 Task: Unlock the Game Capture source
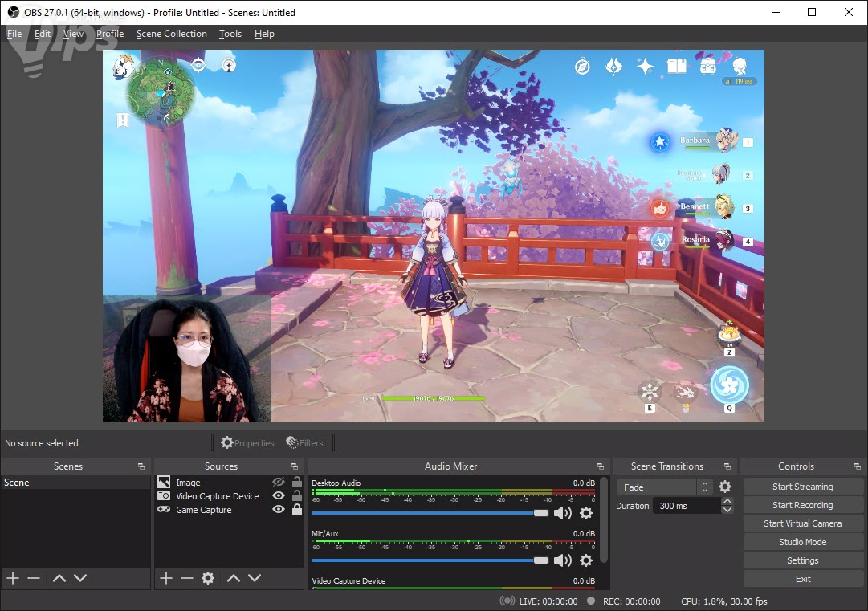click(297, 510)
